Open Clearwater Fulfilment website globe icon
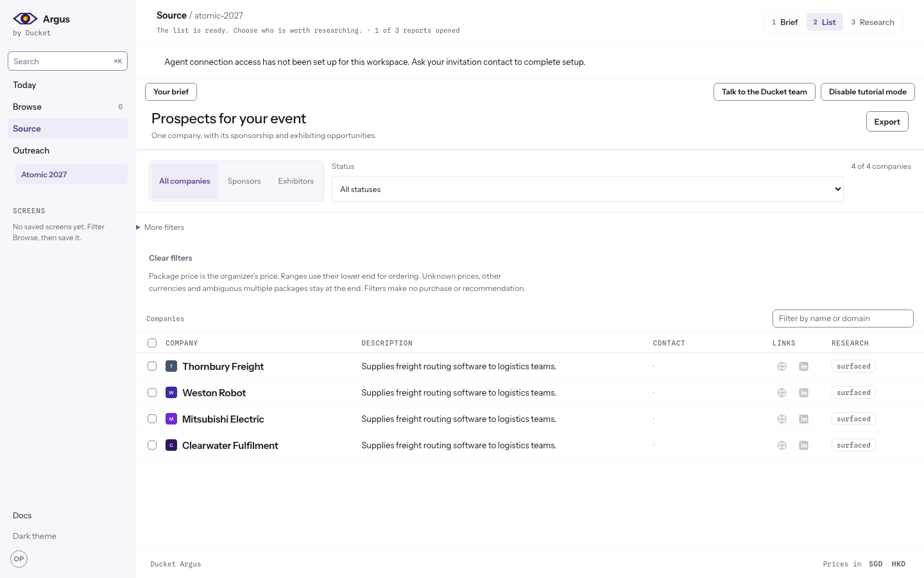This screenshot has width=924, height=578. [x=782, y=446]
